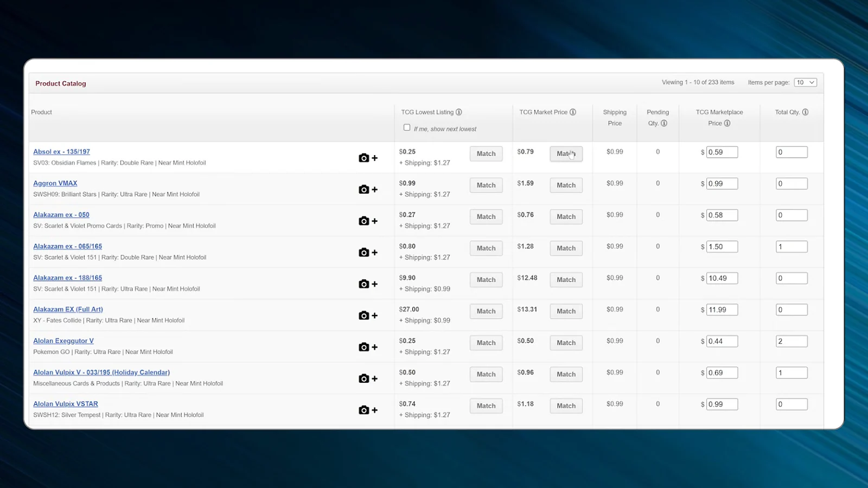Open the Alolan Vulpix V Holiday Calendar link
Image resolution: width=868 pixels, height=488 pixels.
tap(101, 373)
